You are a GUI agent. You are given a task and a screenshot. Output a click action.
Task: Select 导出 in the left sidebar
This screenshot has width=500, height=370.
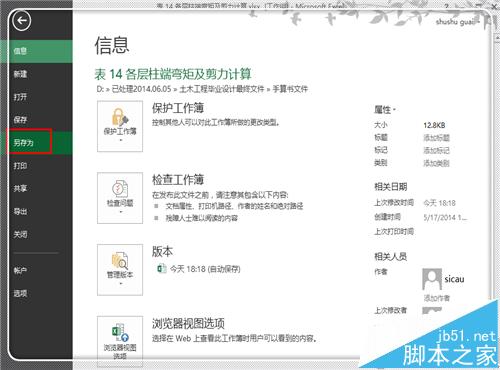pos(36,211)
